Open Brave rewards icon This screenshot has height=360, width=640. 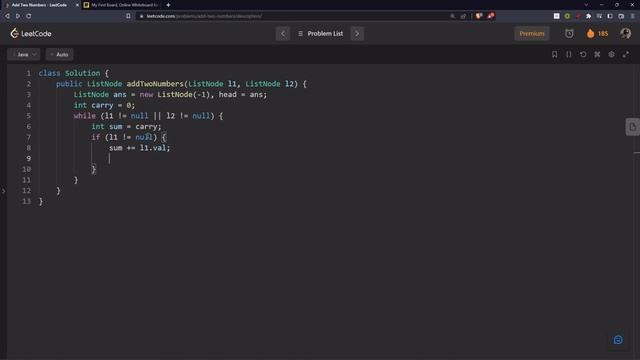(491, 16)
